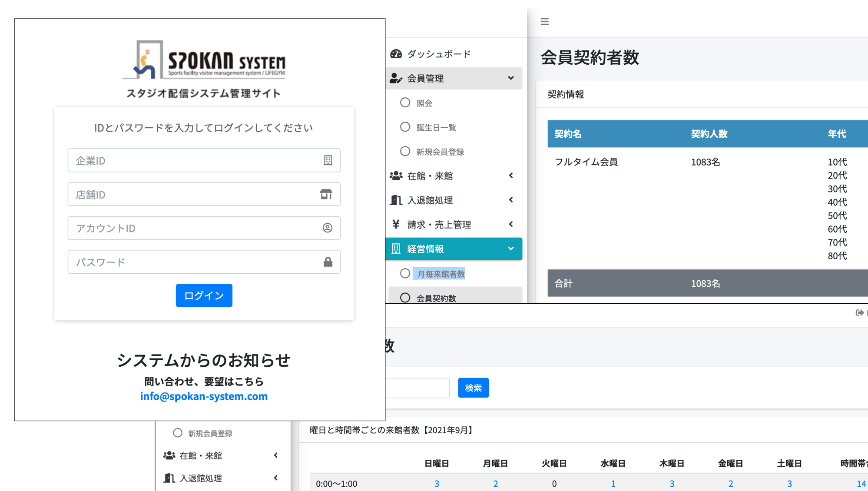Select the 照会 circle option

(405, 103)
